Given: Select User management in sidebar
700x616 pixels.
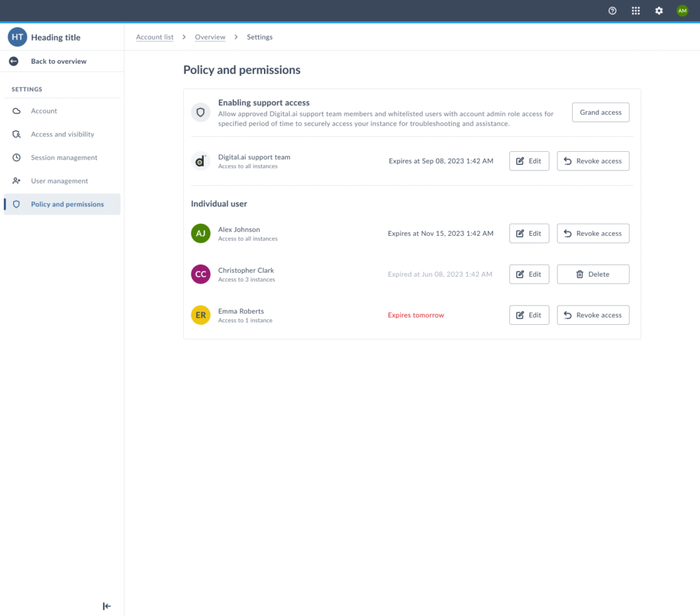Looking at the screenshot, I should pyautogui.click(x=59, y=181).
